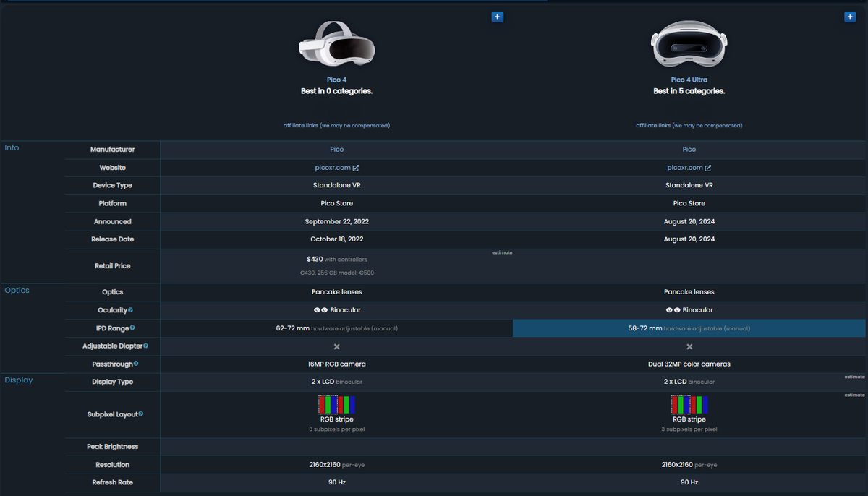
Task: Click 'Standalone VR' in the Pico 4 column
Action: coord(336,186)
